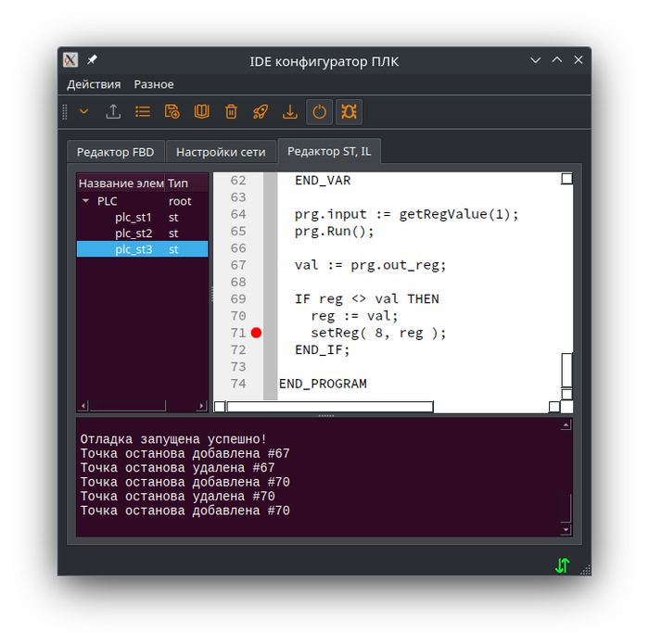The image size is (649, 644).
Task: Click the Название элем column header
Action: [121, 183]
